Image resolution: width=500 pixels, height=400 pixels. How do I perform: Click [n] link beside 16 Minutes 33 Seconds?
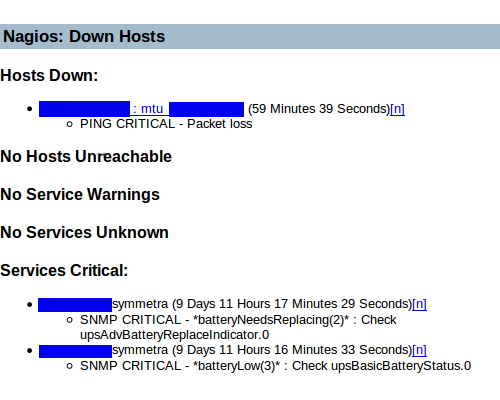tap(419, 350)
